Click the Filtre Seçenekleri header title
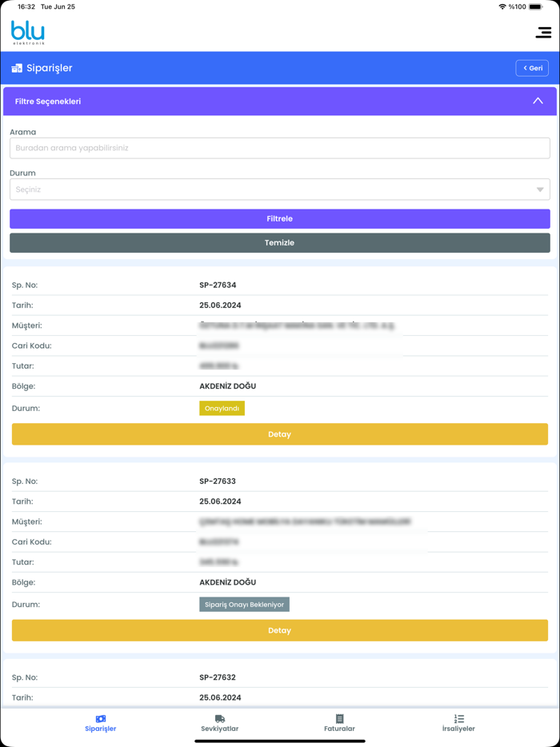 (x=48, y=102)
